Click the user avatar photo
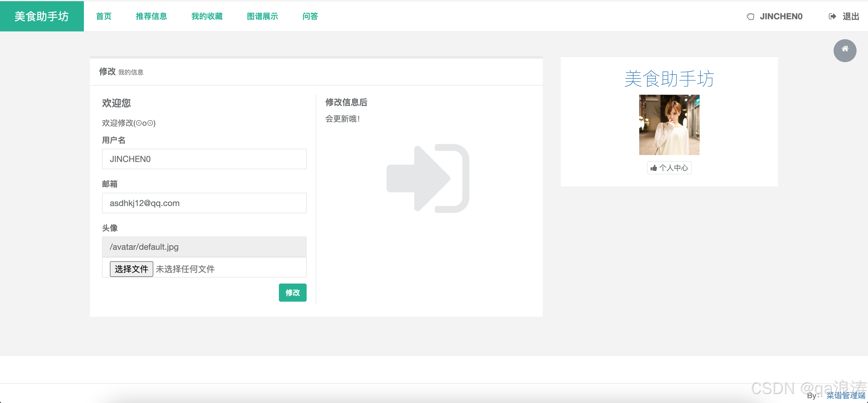 coord(669,125)
